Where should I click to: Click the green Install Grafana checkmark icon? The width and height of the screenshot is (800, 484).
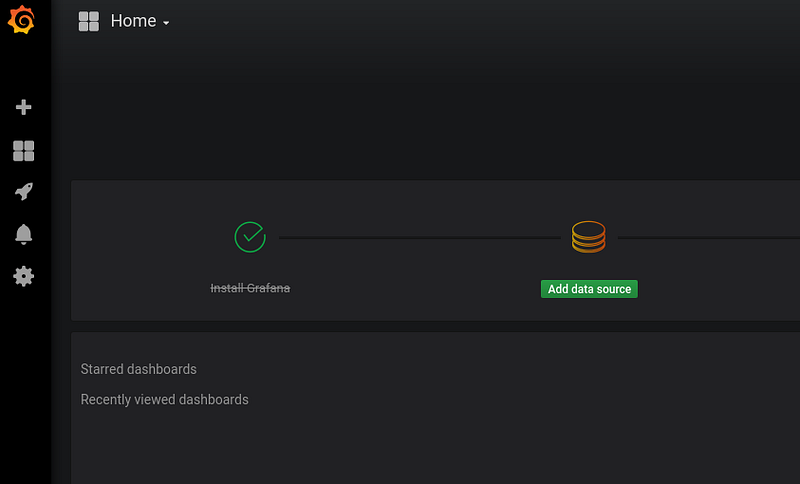[250, 237]
